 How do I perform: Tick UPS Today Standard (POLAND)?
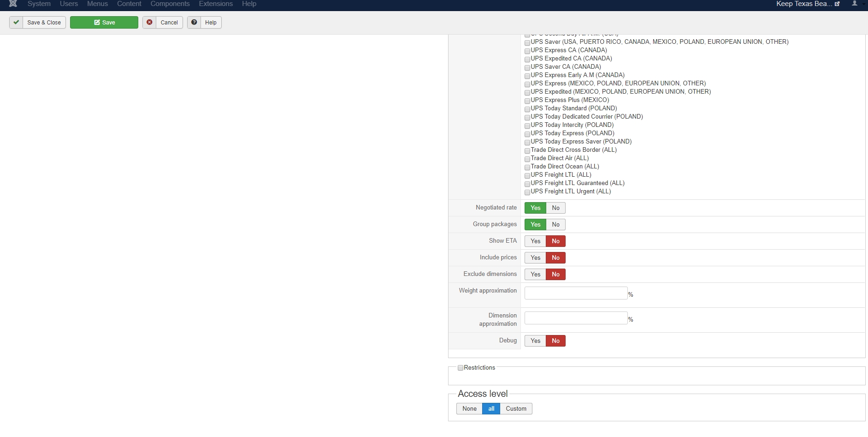527,109
